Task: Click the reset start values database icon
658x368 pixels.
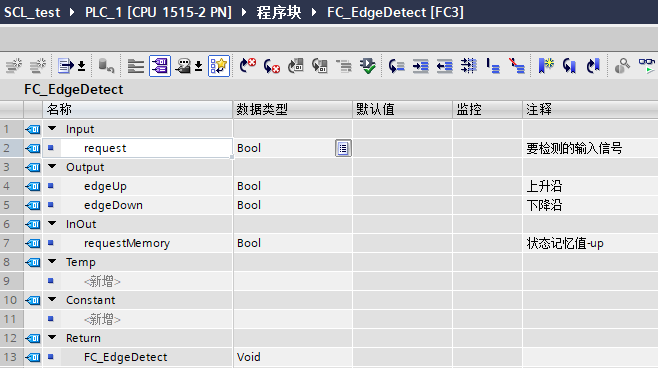Action: (x=106, y=66)
